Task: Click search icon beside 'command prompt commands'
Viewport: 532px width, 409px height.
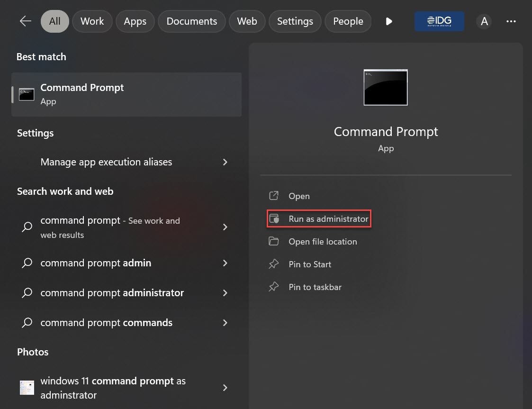Action: point(27,322)
